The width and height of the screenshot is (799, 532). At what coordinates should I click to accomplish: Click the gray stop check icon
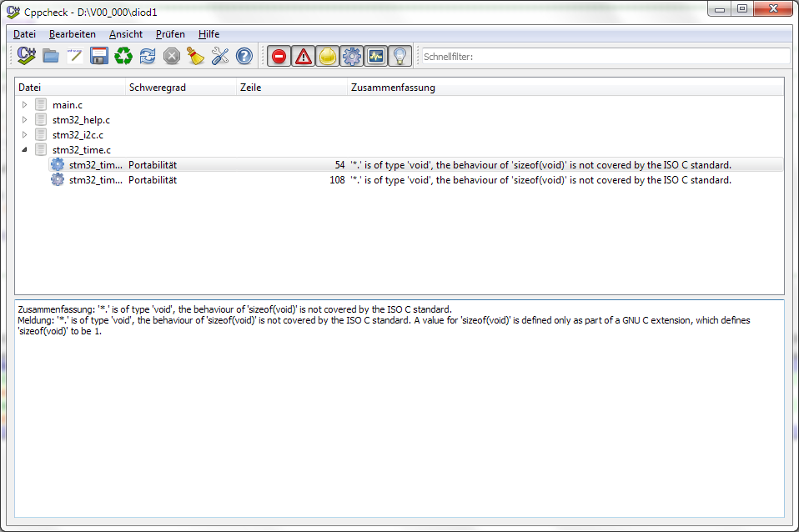point(172,56)
